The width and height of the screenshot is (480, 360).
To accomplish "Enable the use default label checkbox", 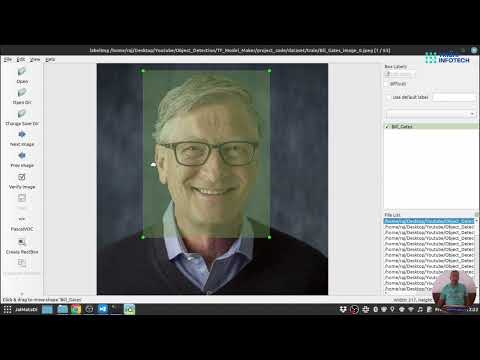I will (x=389, y=97).
